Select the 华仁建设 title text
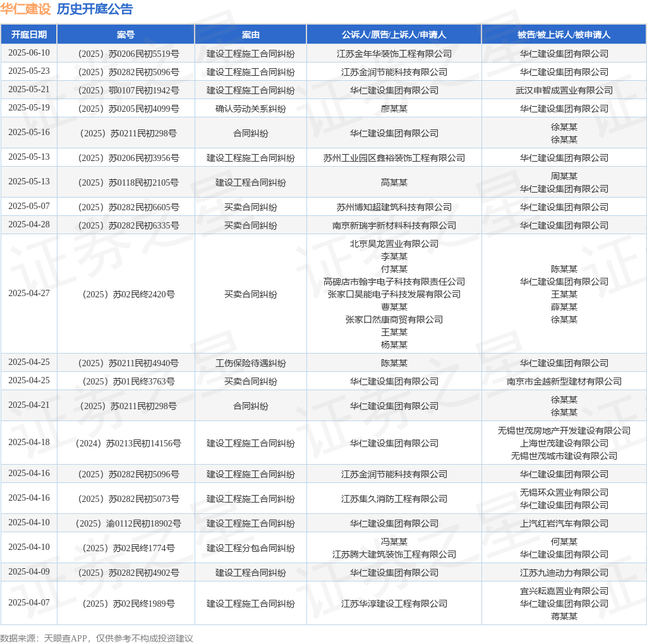 25,9
